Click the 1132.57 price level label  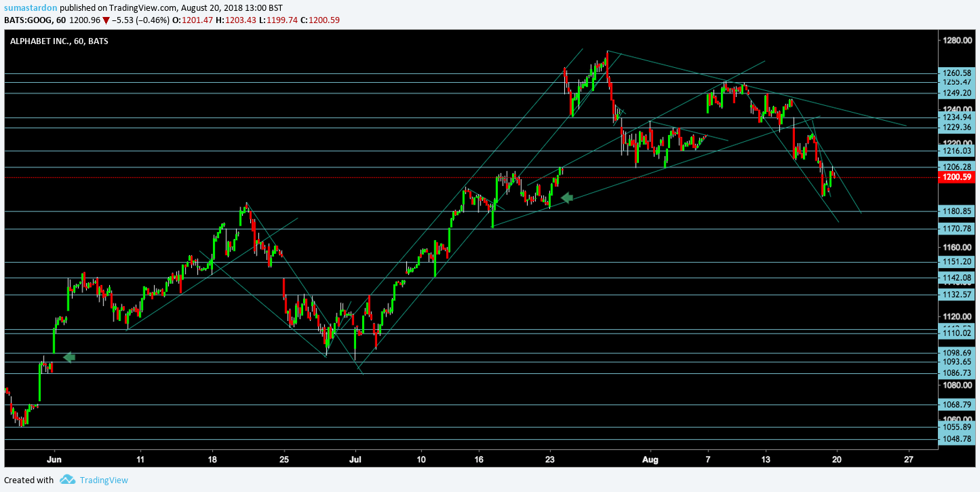point(957,295)
